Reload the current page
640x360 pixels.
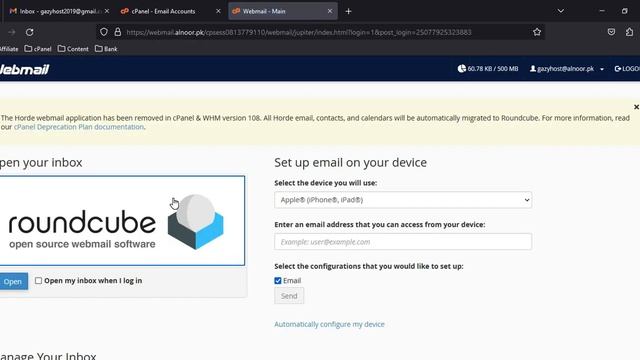point(29,32)
